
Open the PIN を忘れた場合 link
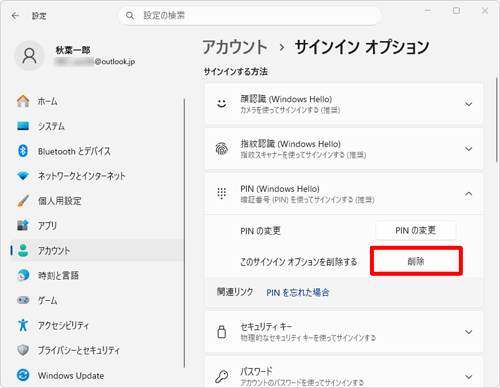[x=298, y=293]
